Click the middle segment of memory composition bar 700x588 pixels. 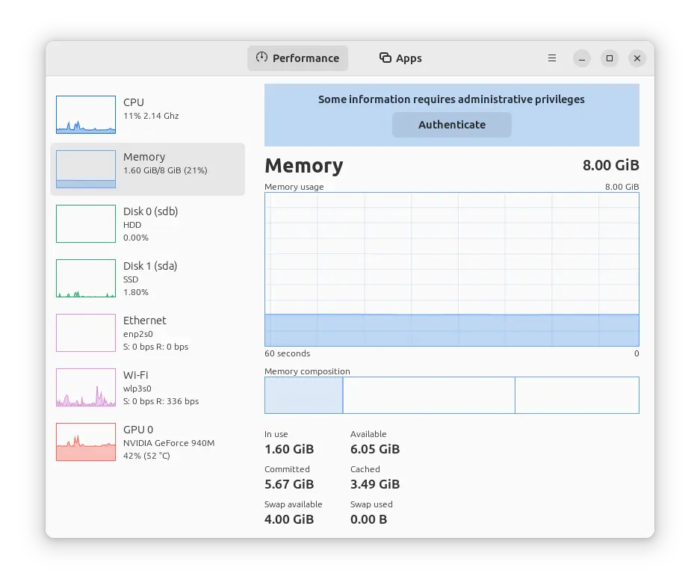(x=428, y=395)
